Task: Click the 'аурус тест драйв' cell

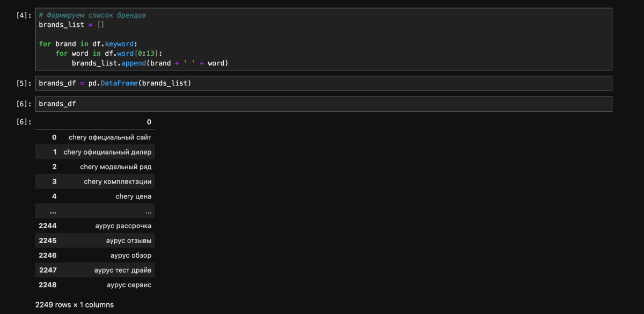Action: pos(123,270)
